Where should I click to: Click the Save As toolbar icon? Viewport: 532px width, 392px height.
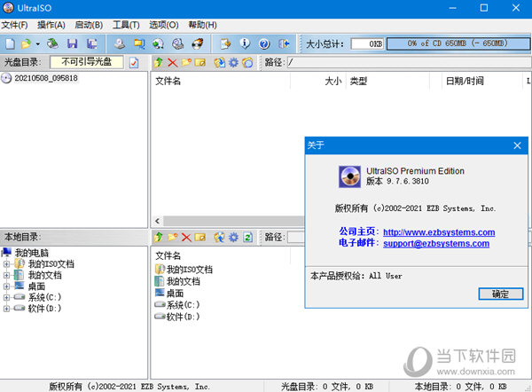[x=91, y=43]
